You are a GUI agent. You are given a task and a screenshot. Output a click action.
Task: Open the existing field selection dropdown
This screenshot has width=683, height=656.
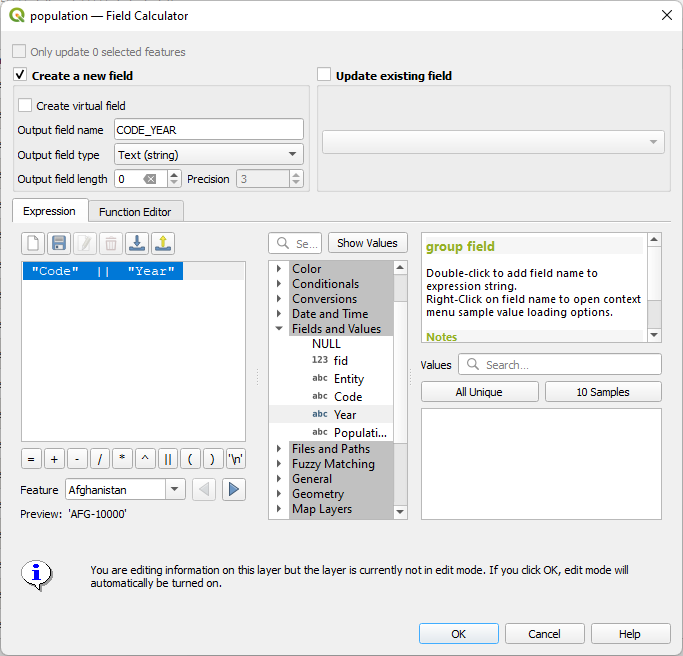493,142
